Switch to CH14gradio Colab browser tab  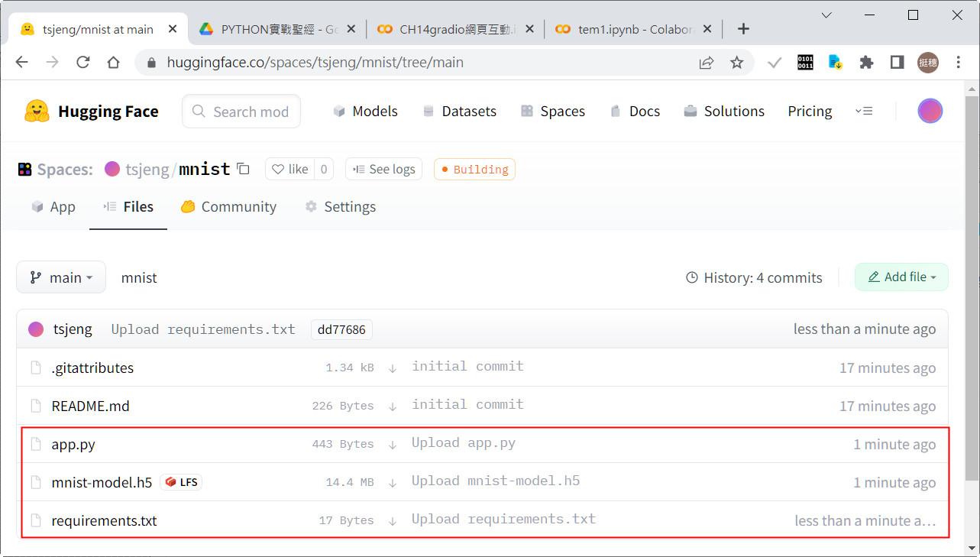455,29
